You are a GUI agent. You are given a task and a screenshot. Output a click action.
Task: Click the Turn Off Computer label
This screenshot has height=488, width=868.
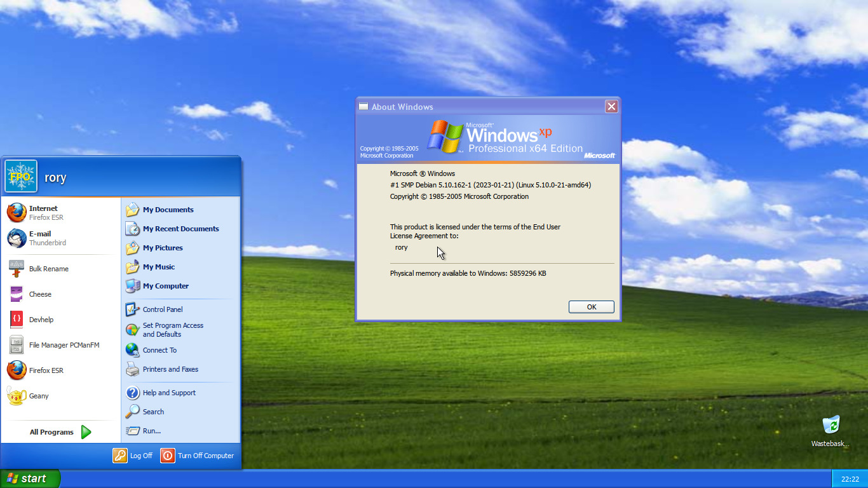point(206,456)
